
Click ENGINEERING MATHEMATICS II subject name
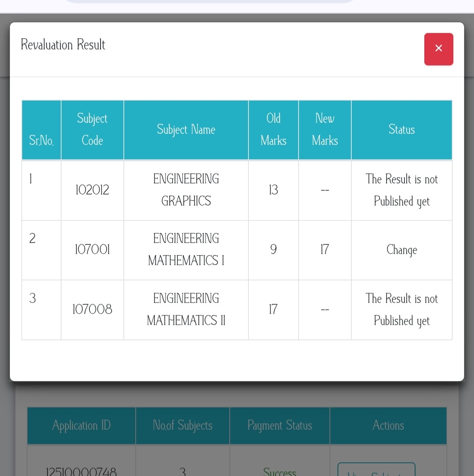186,309
